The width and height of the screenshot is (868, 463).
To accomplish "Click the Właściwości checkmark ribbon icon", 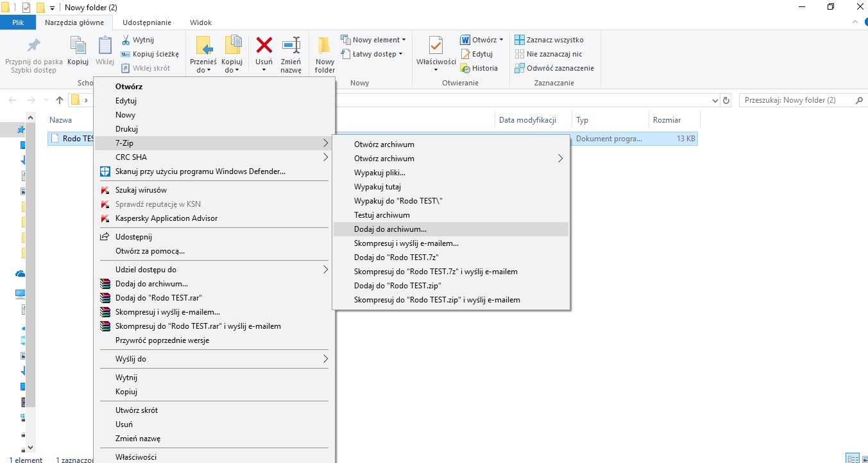I will click(436, 46).
